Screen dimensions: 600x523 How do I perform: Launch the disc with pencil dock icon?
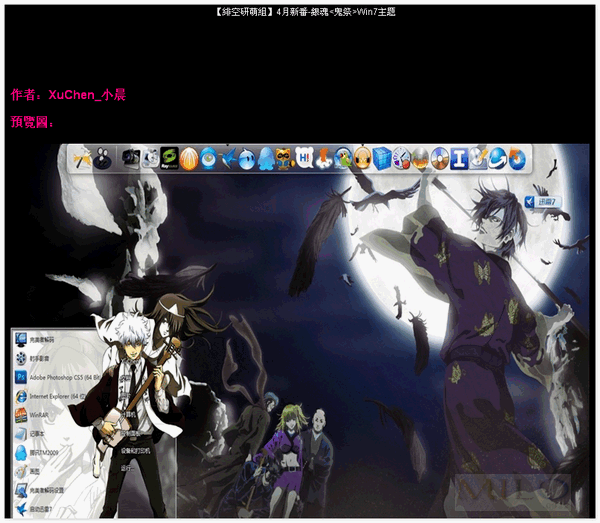478,158
